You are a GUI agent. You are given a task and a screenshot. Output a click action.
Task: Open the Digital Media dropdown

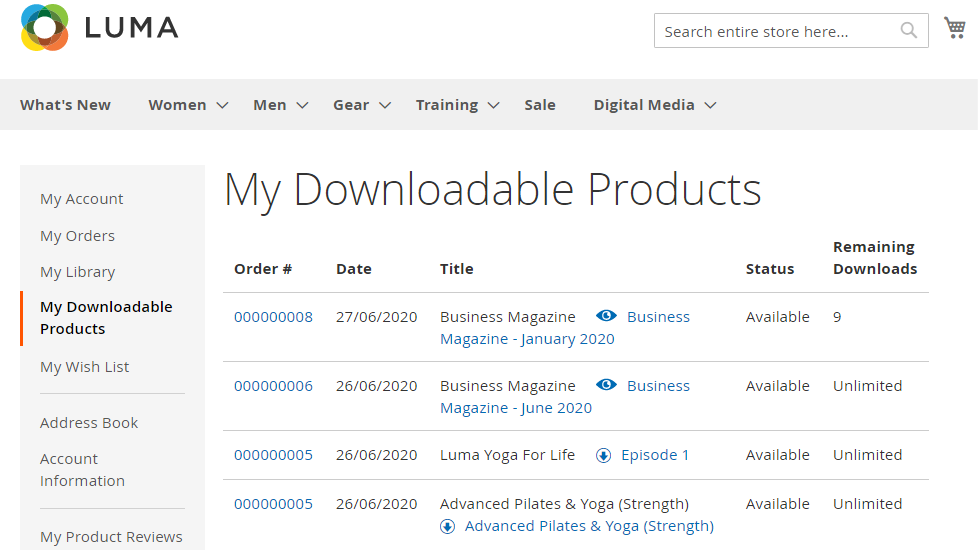point(654,105)
